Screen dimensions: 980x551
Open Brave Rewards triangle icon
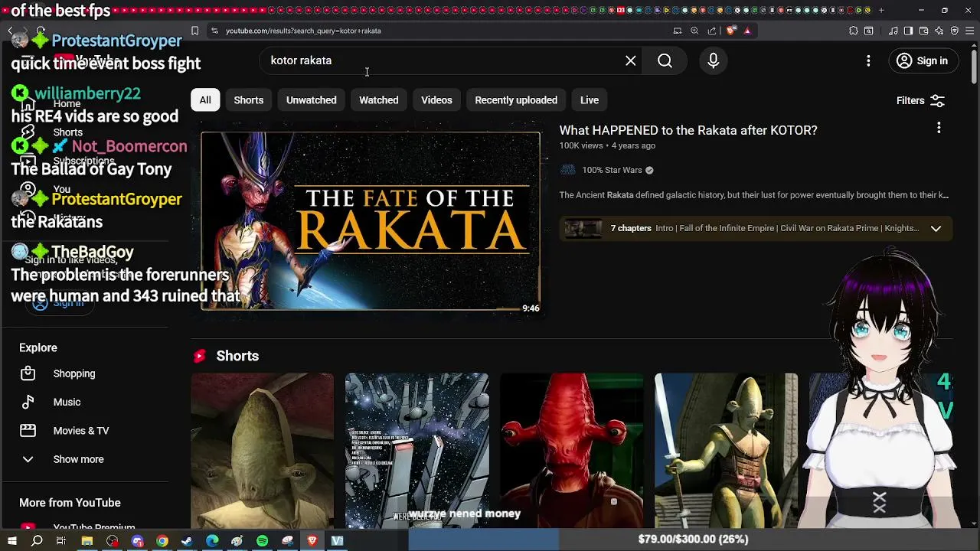click(747, 31)
